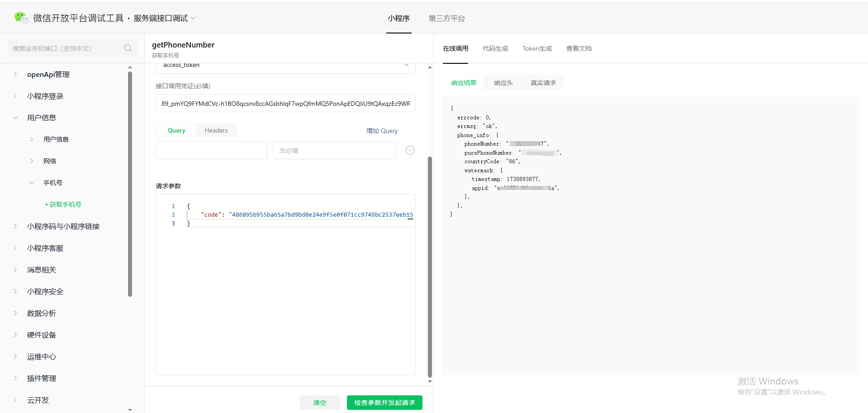Show the 响应头 response tab
868x413 pixels.
[503, 83]
